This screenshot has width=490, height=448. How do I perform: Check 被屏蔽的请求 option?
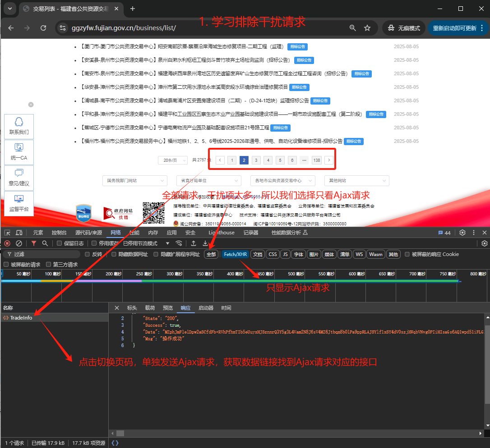(x=6, y=265)
